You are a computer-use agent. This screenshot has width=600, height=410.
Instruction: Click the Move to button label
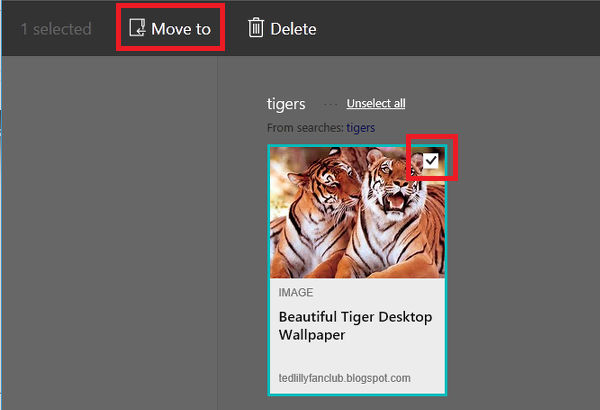[181, 29]
